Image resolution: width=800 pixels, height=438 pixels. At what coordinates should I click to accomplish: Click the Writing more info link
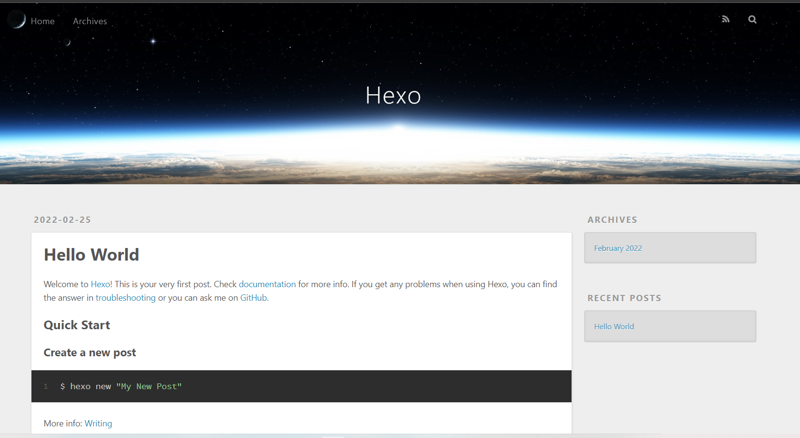pos(98,423)
